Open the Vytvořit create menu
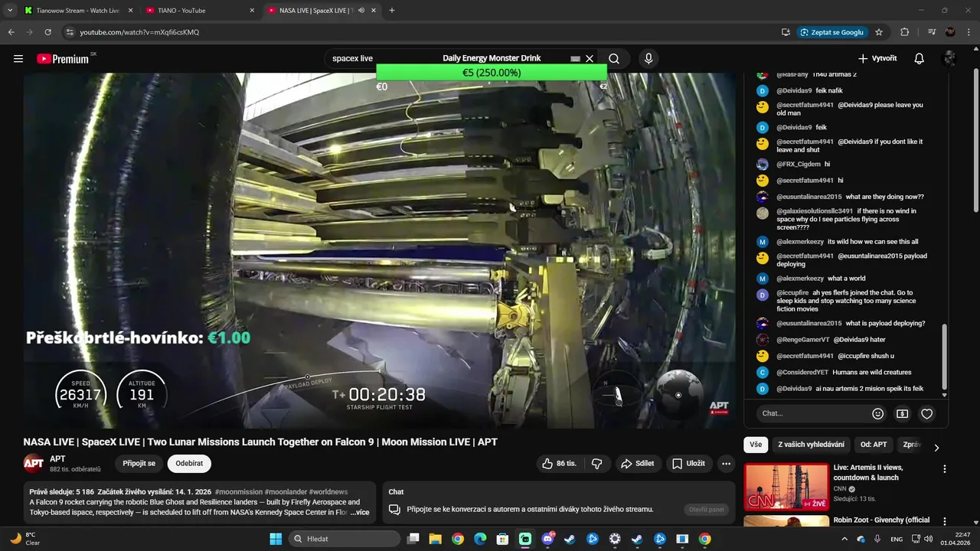The image size is (980, 551). click(877, 59)
